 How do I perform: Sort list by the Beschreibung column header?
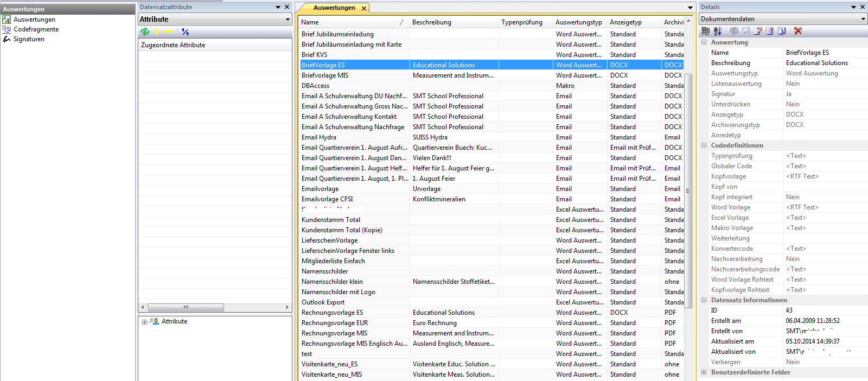pos(431,22)
